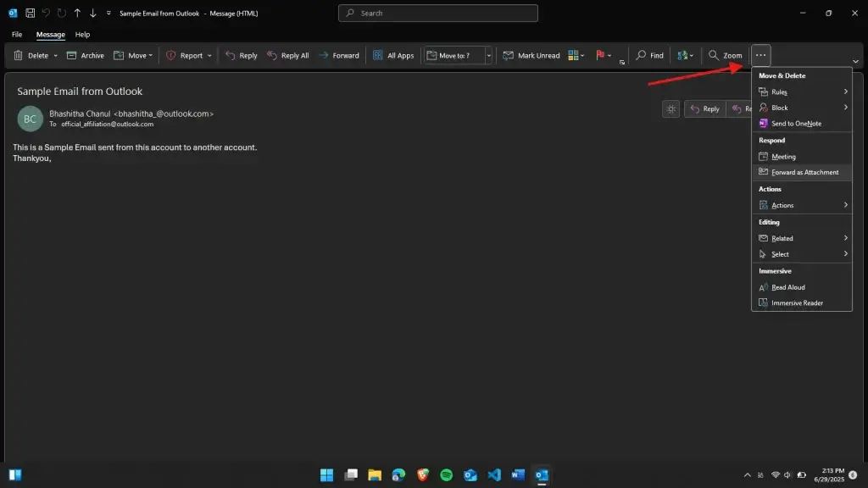This screenshot has height=488, width=868.
Task: Click the Zoom magnifier button
Action: (x=726, y=55)
